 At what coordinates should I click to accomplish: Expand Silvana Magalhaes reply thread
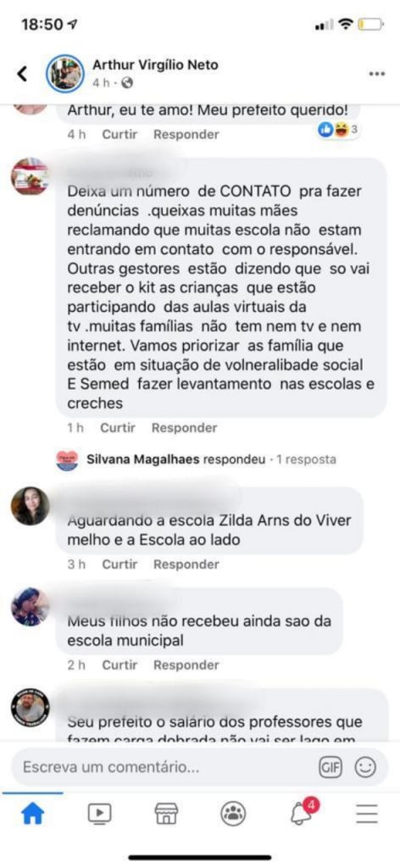pos(197,459)
